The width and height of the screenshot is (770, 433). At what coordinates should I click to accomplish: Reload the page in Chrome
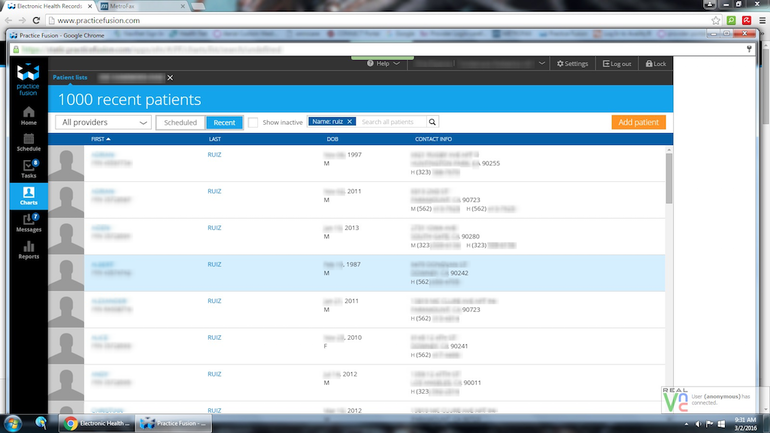pos(36,20)
